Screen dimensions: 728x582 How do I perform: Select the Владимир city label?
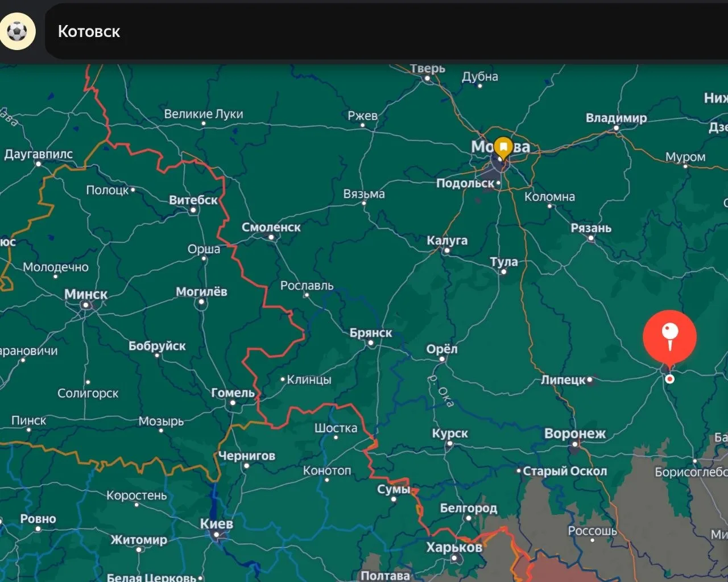(x=617, y=118)
